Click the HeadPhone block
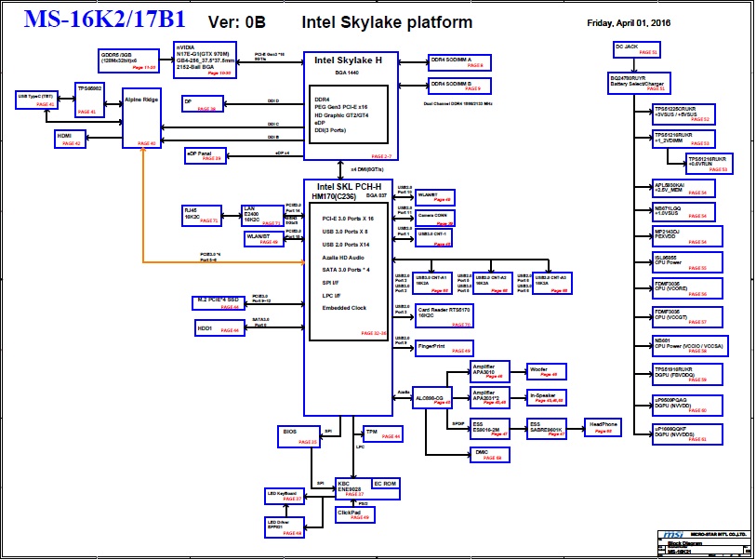This screenshot has width=756, height=560. point(603,427)
